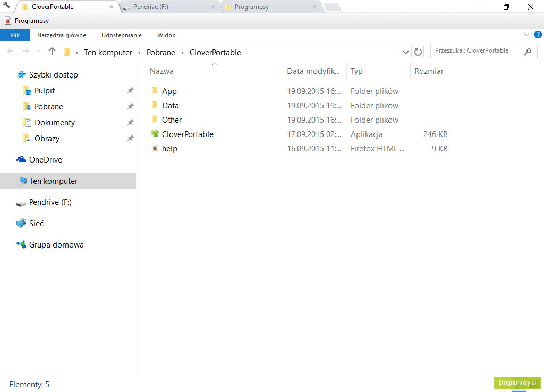Close the CloverPortable tab

pyautogui.click(x=112, y=7)
